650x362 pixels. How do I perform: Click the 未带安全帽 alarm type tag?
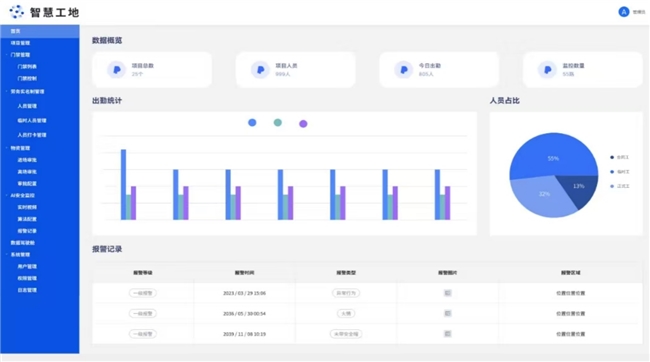pyautogui.click(x=346, y=334)
